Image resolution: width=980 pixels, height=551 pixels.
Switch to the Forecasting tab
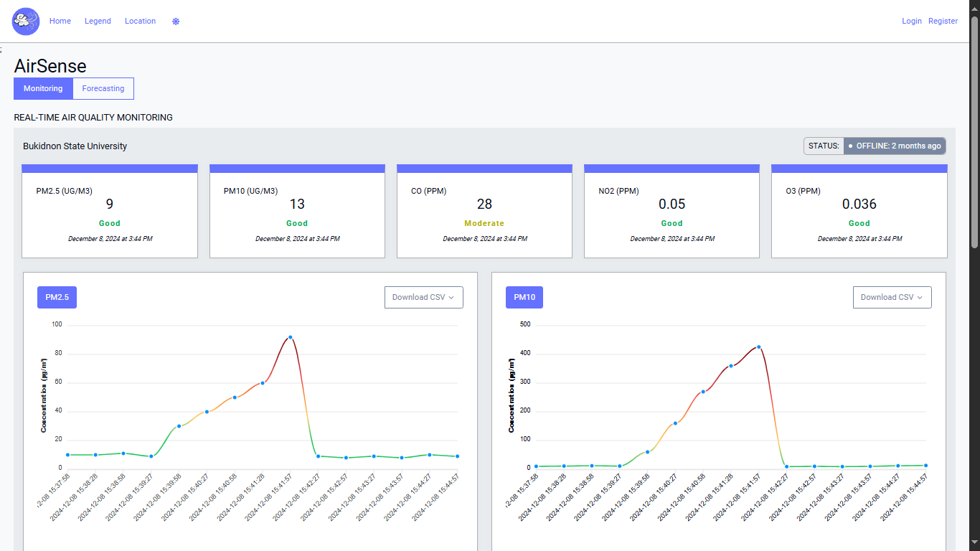pyautogui.click(x=103, y=89)
